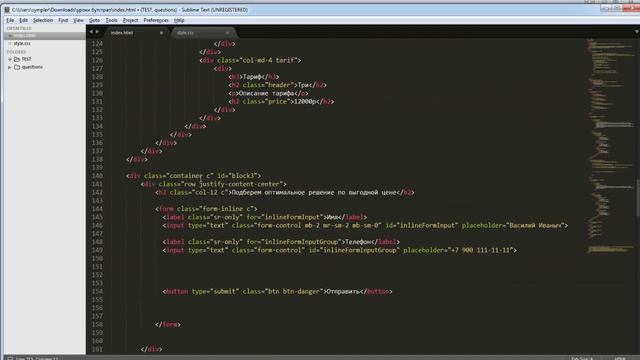Click "Телефон" label text on line 148
This screenshot has height=360, width=640.
click(x=358, y=242)
